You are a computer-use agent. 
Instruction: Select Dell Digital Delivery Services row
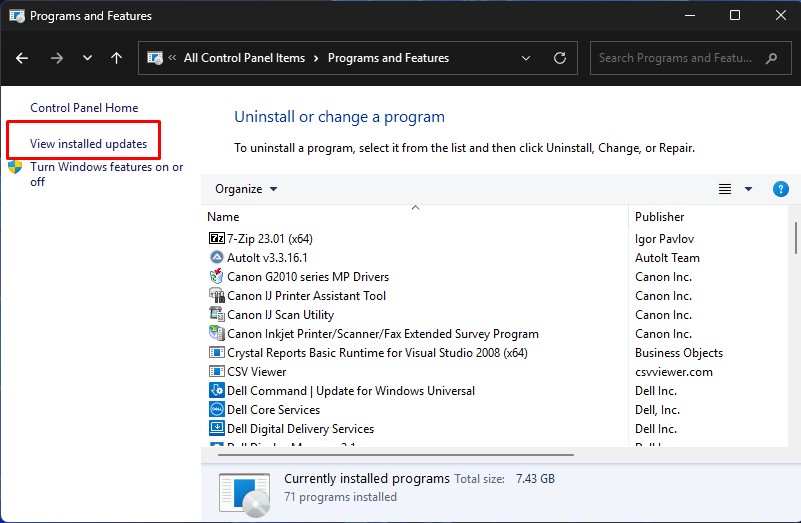tap(300, 429)
